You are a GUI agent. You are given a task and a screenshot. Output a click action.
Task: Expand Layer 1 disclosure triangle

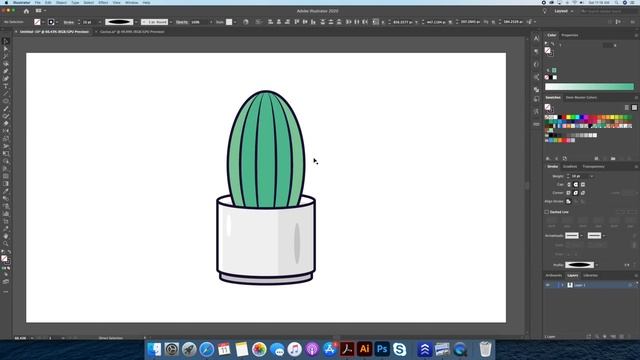(x=562, y=285)
